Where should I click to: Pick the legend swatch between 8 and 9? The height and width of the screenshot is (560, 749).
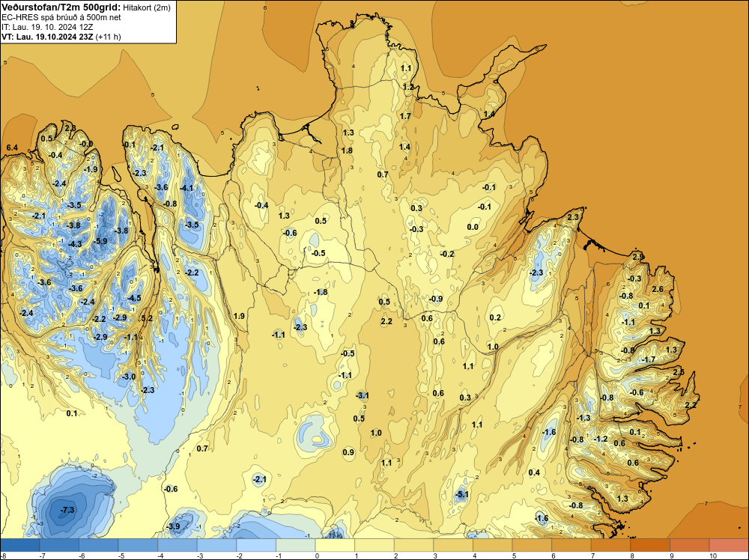[650, 545]
